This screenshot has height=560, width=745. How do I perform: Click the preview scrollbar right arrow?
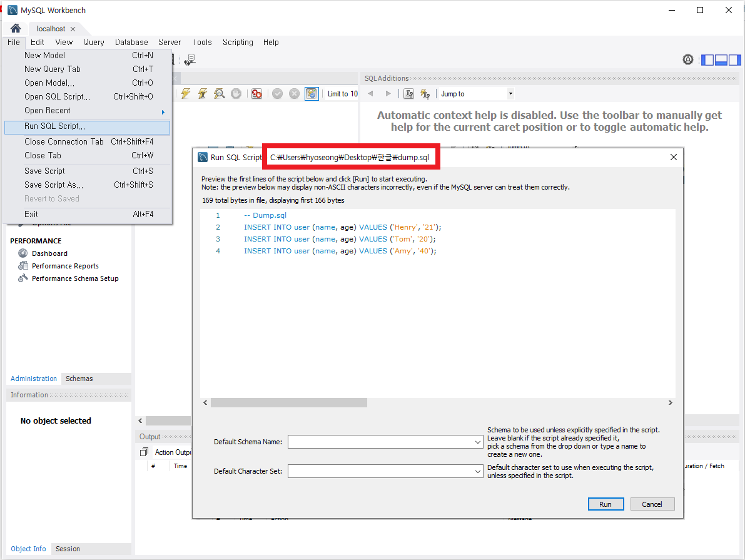click(x=671, y=403)
